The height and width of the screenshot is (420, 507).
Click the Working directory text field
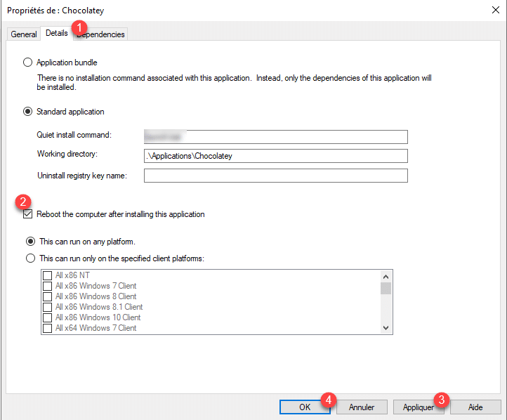275,156
